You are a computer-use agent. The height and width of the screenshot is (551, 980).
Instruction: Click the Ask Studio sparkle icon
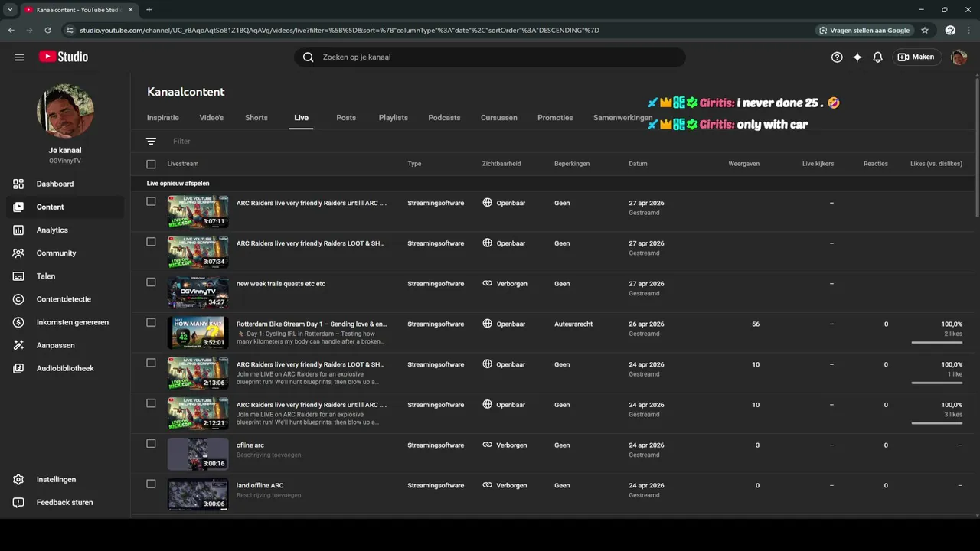[x=857, y=57]
